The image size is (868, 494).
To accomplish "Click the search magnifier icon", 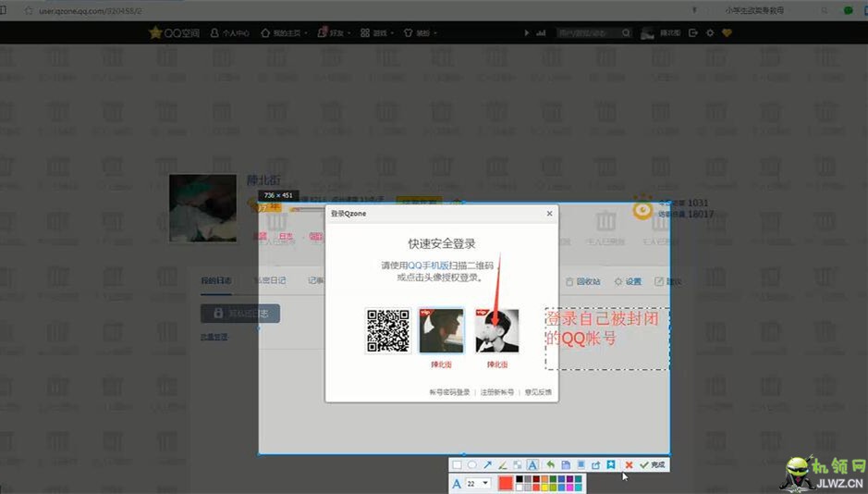I will coord(626,33).
